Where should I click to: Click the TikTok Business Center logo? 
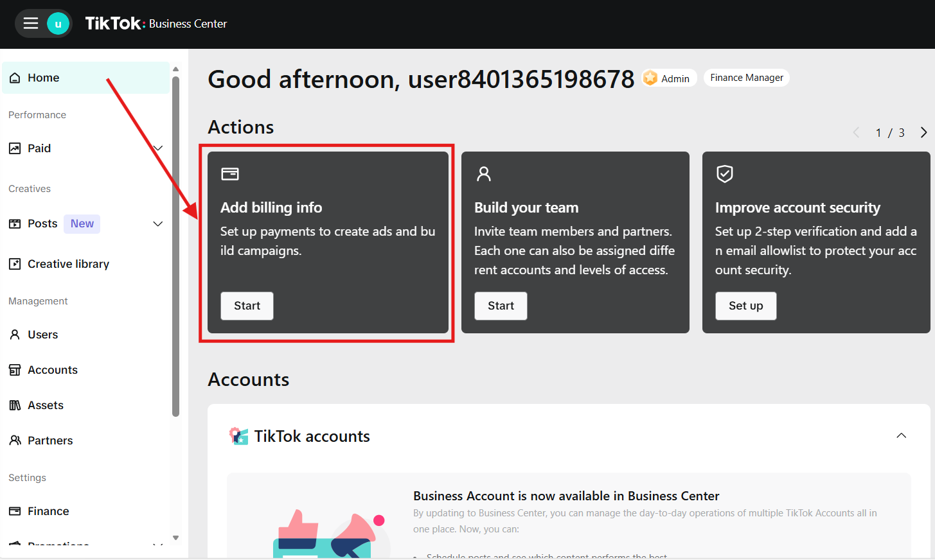(156, 24)
